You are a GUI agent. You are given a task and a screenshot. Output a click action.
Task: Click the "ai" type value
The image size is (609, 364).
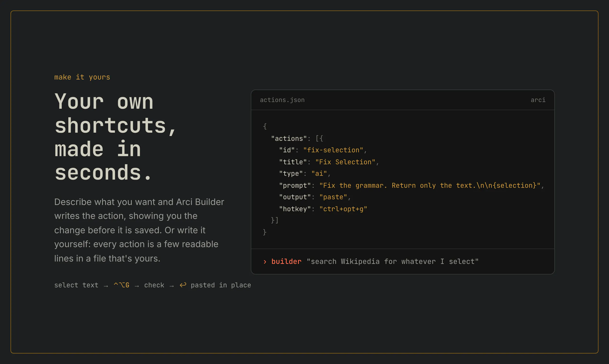click(x=319, y=173)
